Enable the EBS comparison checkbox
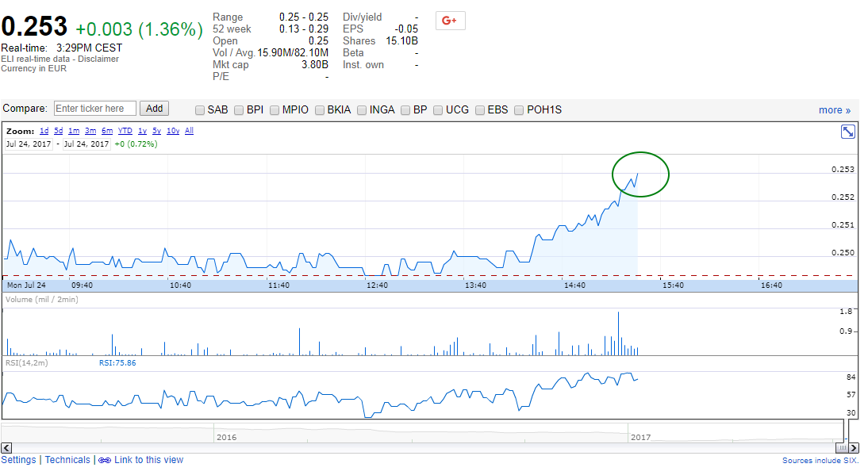The height and width of the screenshot is (475, 868). pyautogui.click(x=480, y=110)
